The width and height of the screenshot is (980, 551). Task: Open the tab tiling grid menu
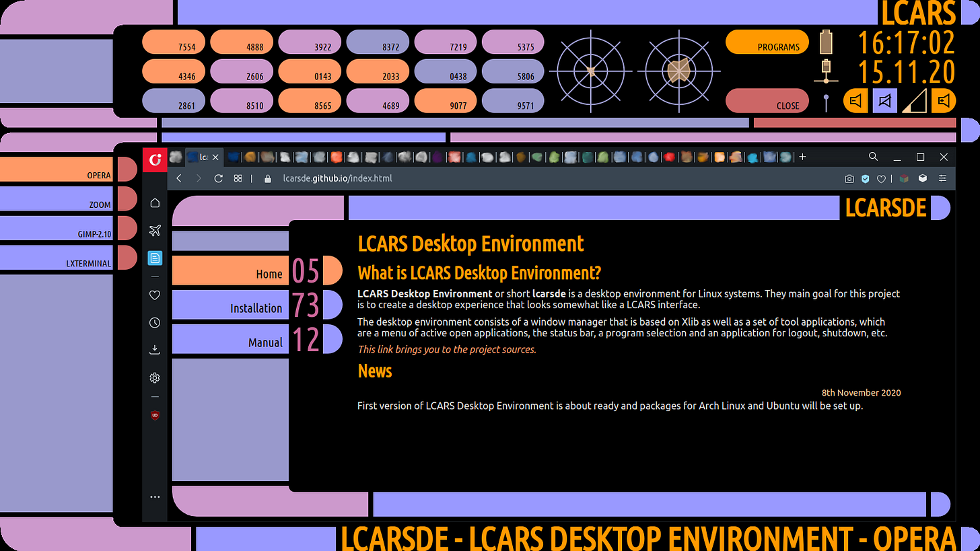[x=238, y=178]
